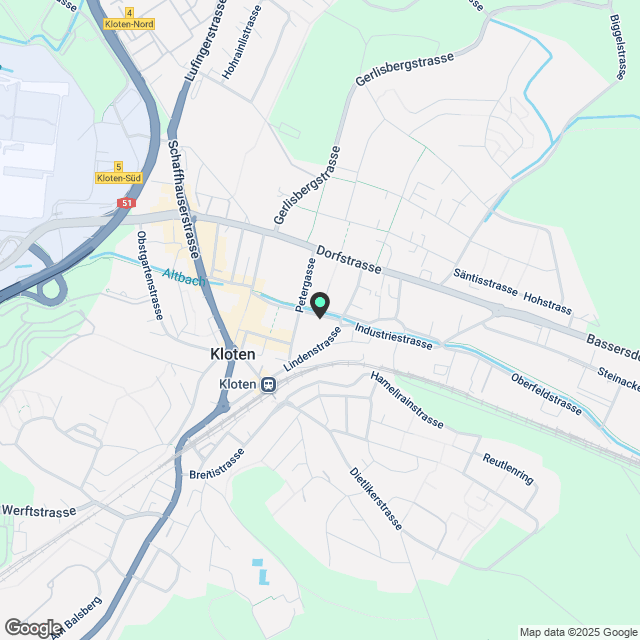Screen dimensions: 640x640
Task: Select the Kloten-Nord exit 4 badge
Action: 129,19
